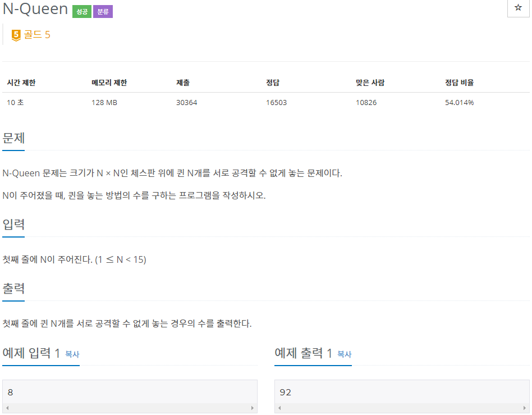This screenshot has width=532, height=415.
Task: Click left arrow of example input scrollbar
Action: tap(7, 408)
